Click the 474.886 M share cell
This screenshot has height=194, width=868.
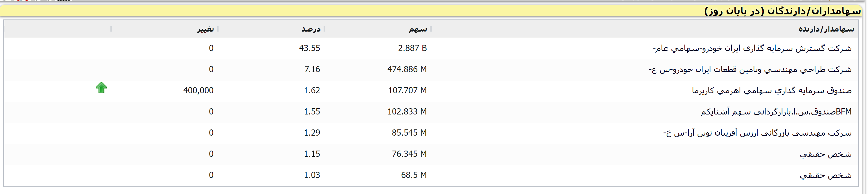407,70
